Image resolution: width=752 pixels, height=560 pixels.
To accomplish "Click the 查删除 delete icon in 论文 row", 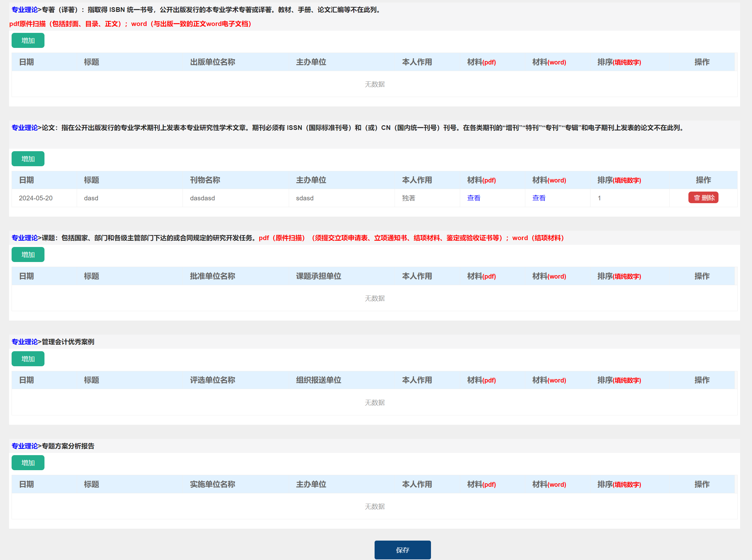I will (703, 198).
